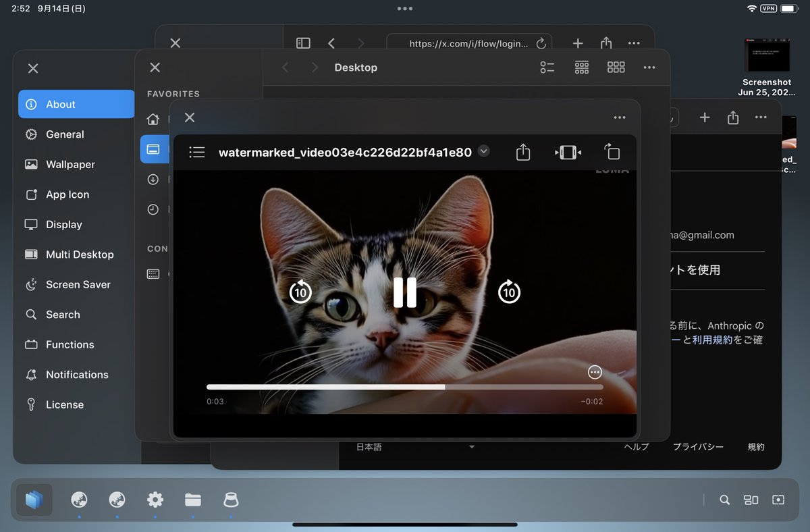
Task: Open x.com browser window more menu
Action: [634, 43]
